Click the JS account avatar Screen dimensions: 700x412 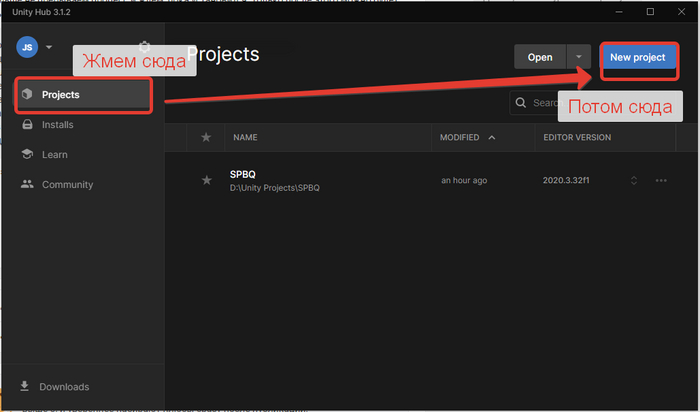(27, 47)
